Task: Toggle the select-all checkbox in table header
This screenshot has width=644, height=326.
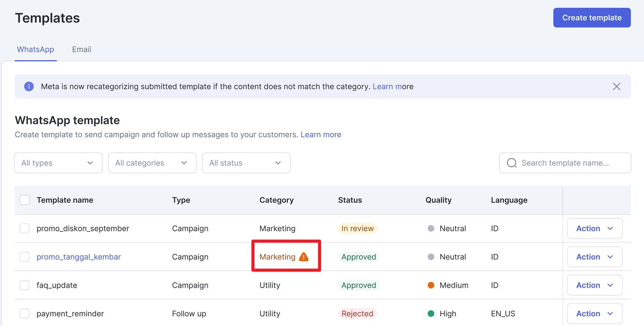Action: pos(25,200)
